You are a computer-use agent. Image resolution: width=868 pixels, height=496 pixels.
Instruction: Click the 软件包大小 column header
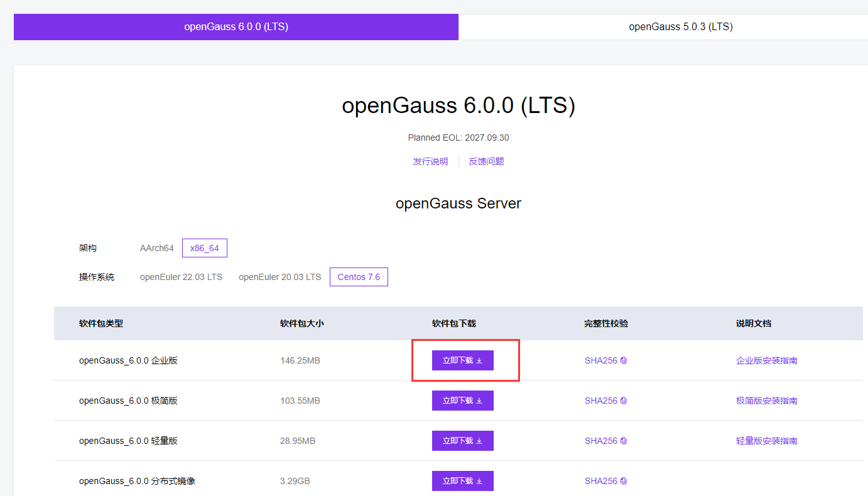tap(302, 323)
